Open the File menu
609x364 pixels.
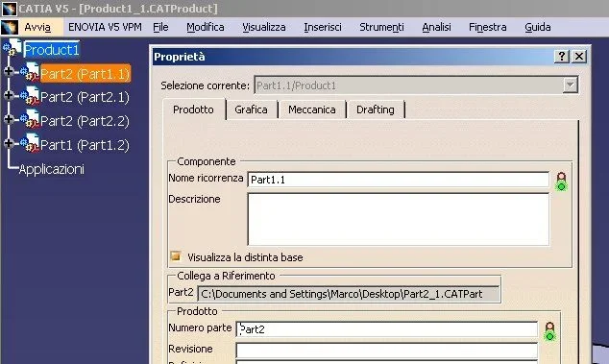160,27
